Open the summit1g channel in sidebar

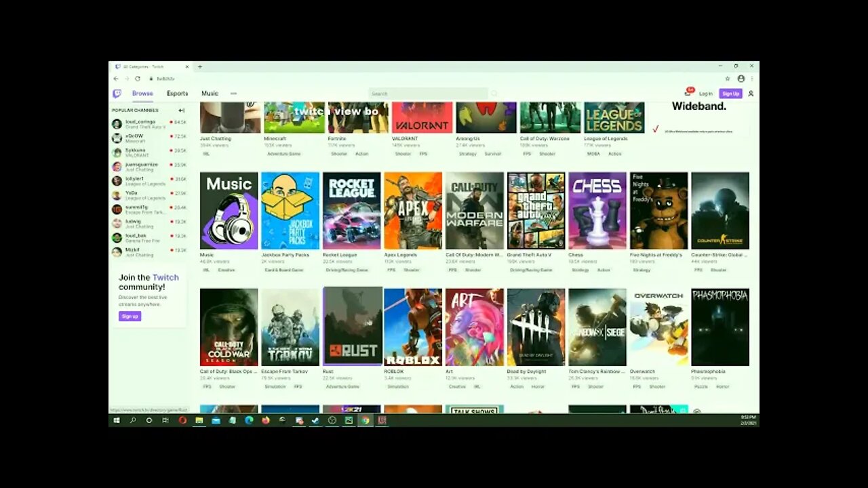(149, 209)
